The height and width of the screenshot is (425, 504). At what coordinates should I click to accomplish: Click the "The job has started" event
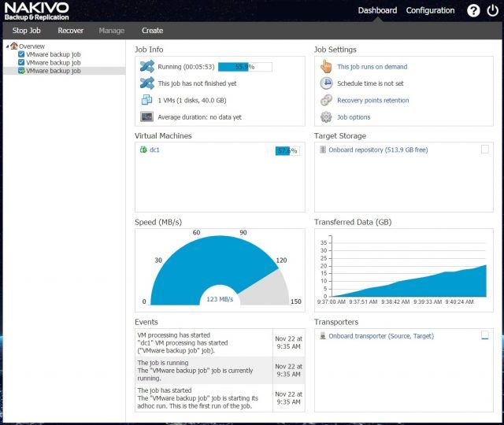220,397
